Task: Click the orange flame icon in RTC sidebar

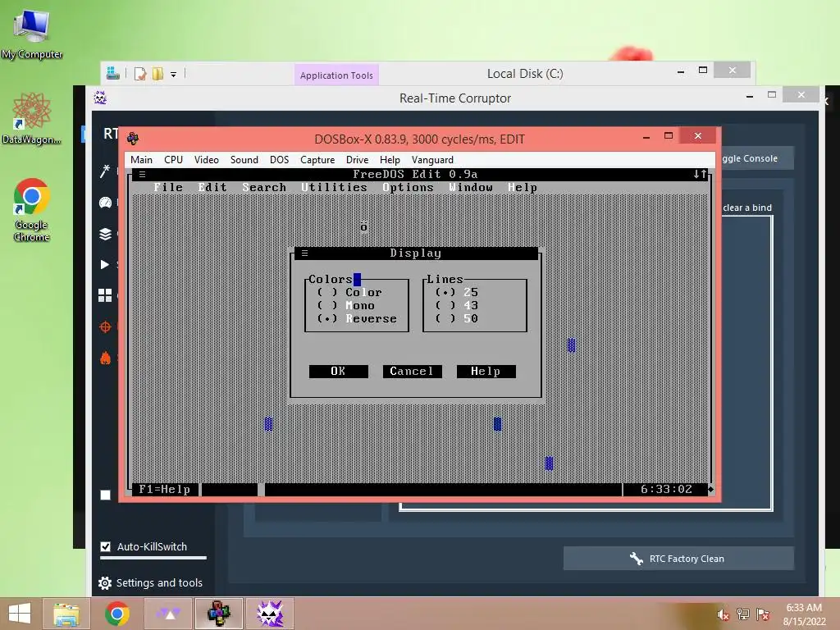Action: [105, 358]
